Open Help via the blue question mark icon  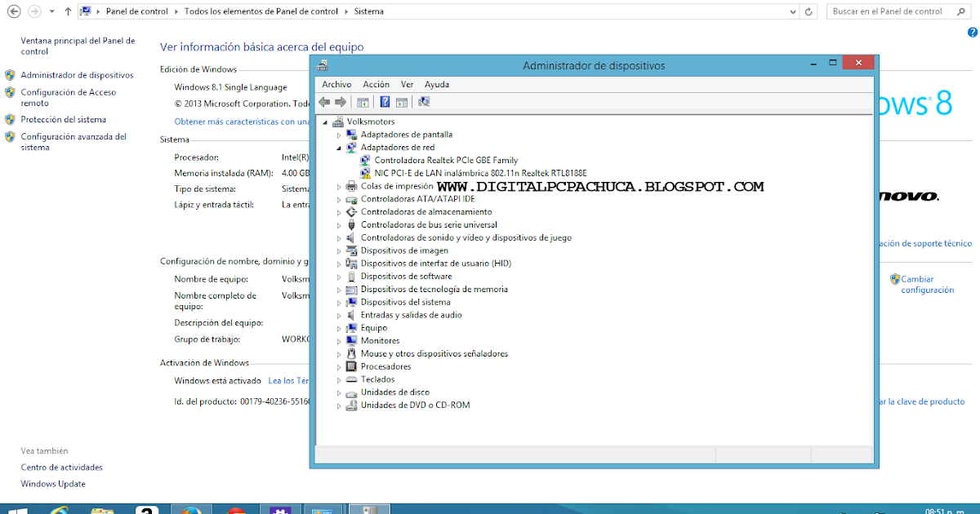click(385, 102)
